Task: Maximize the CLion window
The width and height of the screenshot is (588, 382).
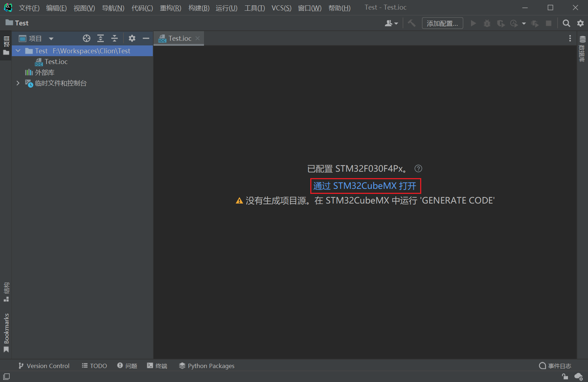Action: coord(550,8)
